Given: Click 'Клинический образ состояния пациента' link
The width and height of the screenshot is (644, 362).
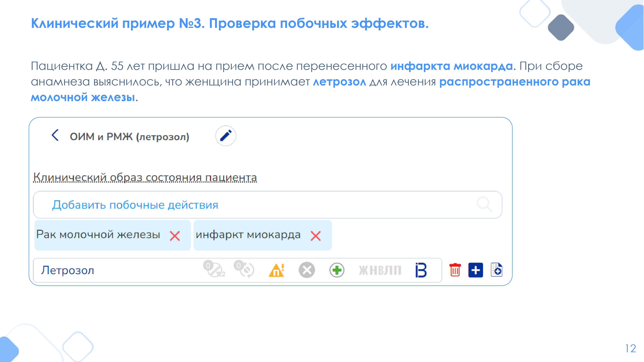Looking at the screenshot, I should [x=145, y=177].
